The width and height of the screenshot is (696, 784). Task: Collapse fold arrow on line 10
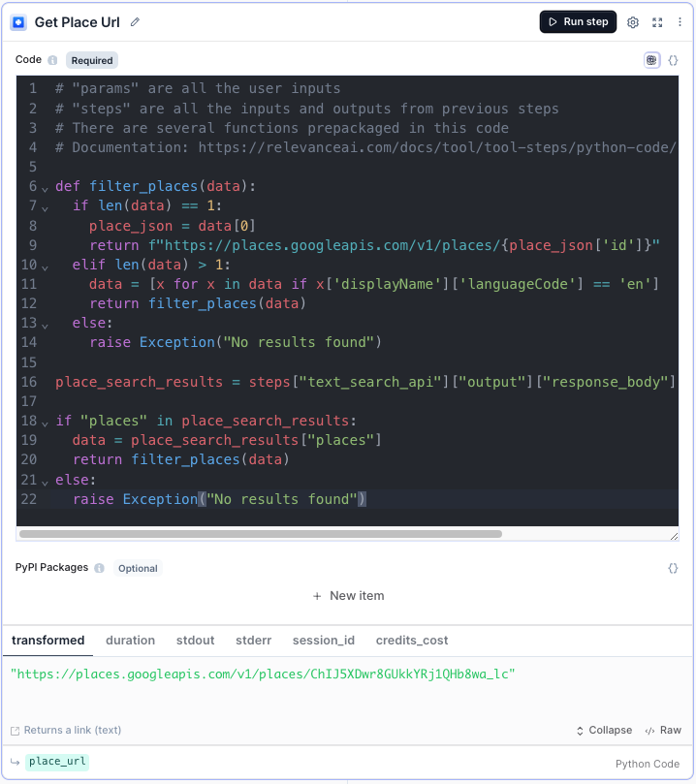(45, 267)
